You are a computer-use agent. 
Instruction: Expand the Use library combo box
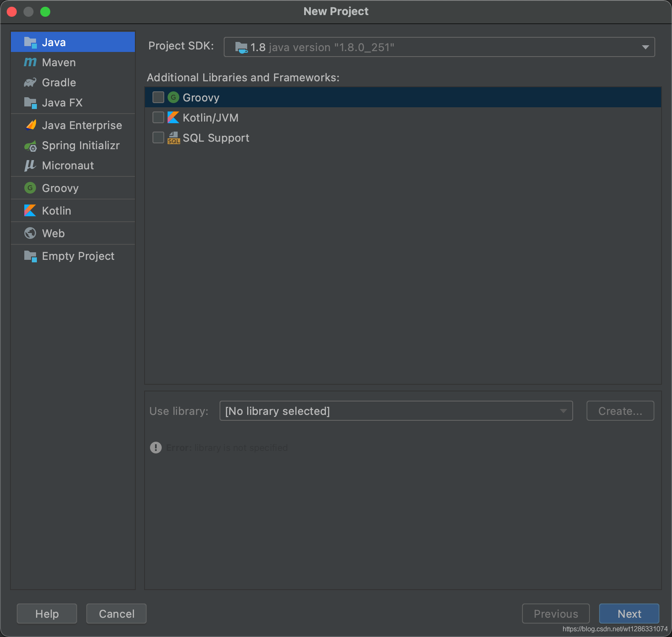point(395,411)
